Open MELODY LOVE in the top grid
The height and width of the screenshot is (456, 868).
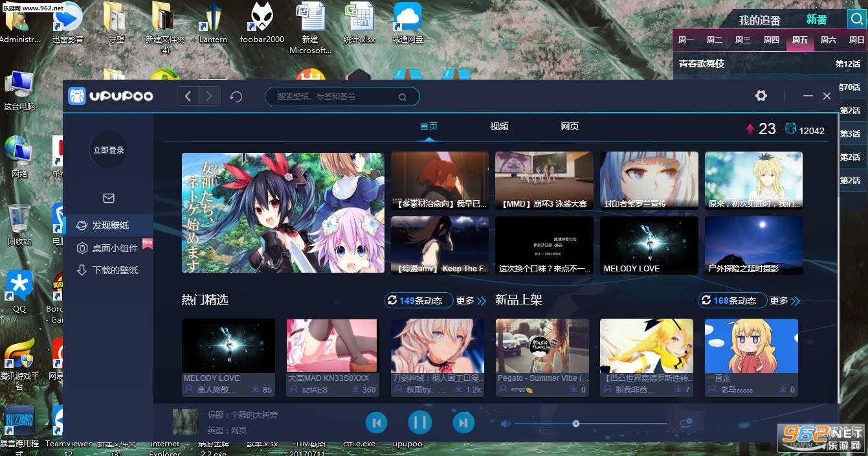tap(649, 245)
